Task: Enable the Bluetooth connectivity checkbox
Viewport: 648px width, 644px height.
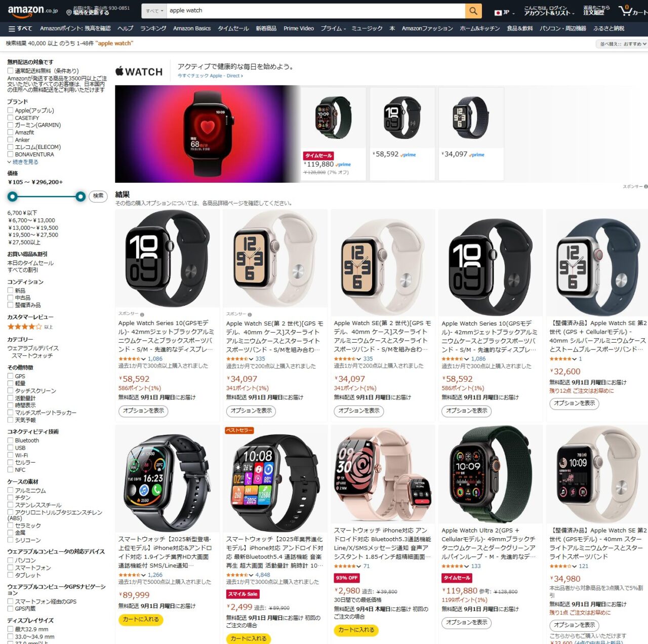Action: [10, 440]
